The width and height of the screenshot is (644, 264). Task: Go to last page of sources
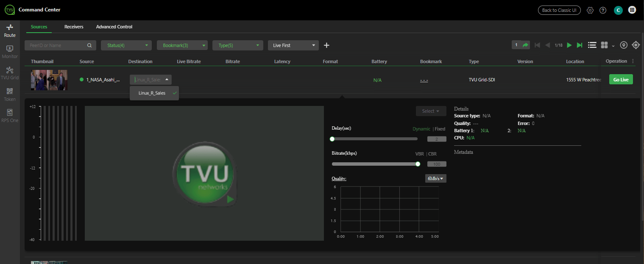tap(580, 45)
